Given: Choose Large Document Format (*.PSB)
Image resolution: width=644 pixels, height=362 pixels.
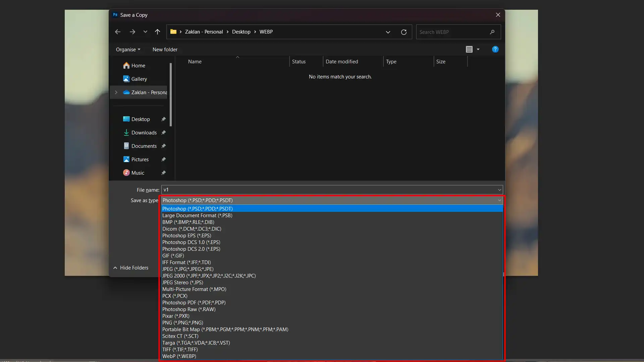Looking at the screenshot, I should tap(332, 216).
